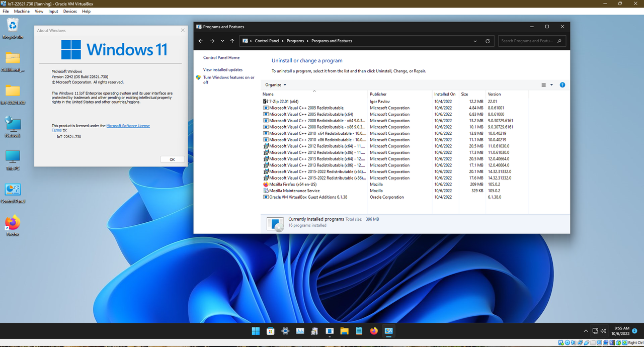Open VirtualBox View menu

[x=39, y=11]
